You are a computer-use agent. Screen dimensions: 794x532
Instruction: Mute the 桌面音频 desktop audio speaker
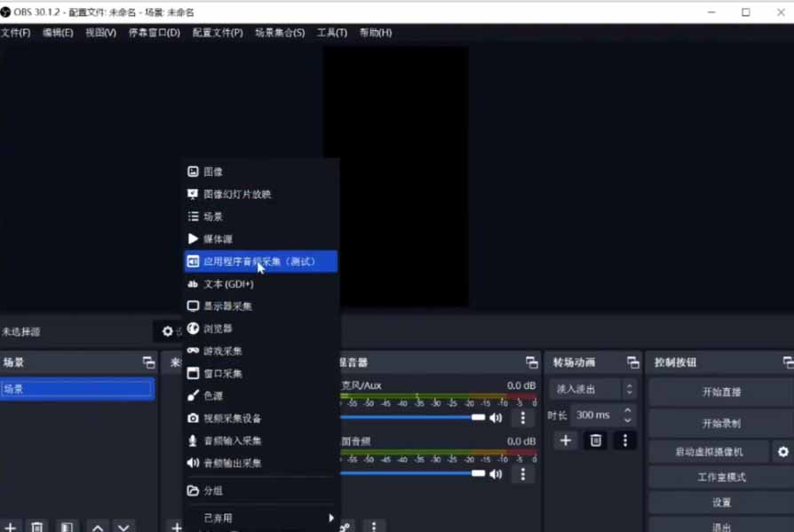(496, 474)
